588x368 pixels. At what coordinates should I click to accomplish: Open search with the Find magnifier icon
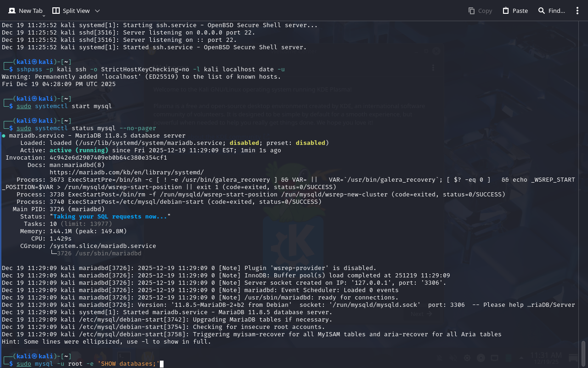(542, 11)
